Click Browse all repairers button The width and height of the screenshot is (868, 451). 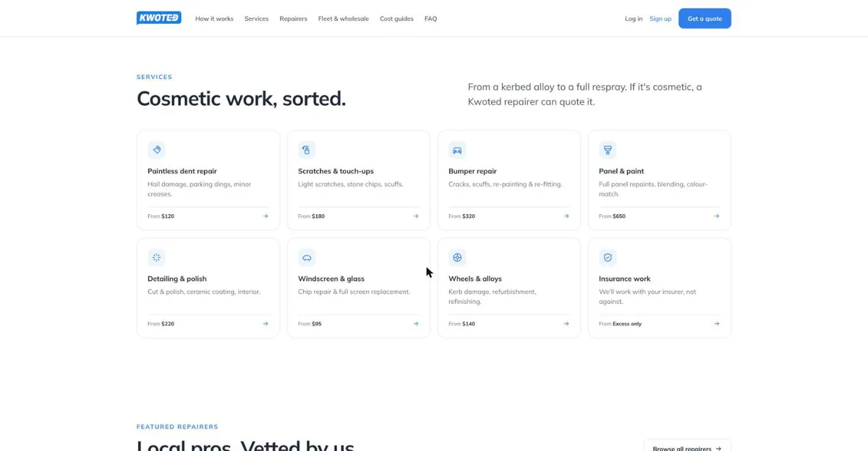pos(687,447)
